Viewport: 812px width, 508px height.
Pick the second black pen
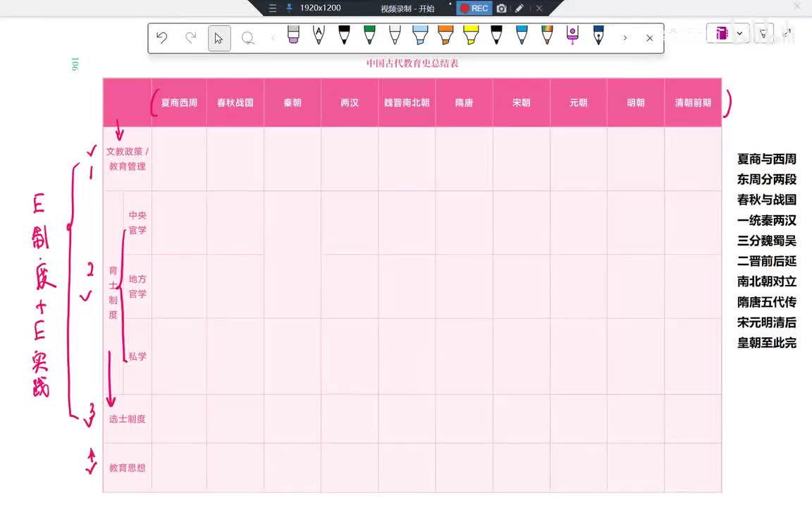tap(496, 35)
